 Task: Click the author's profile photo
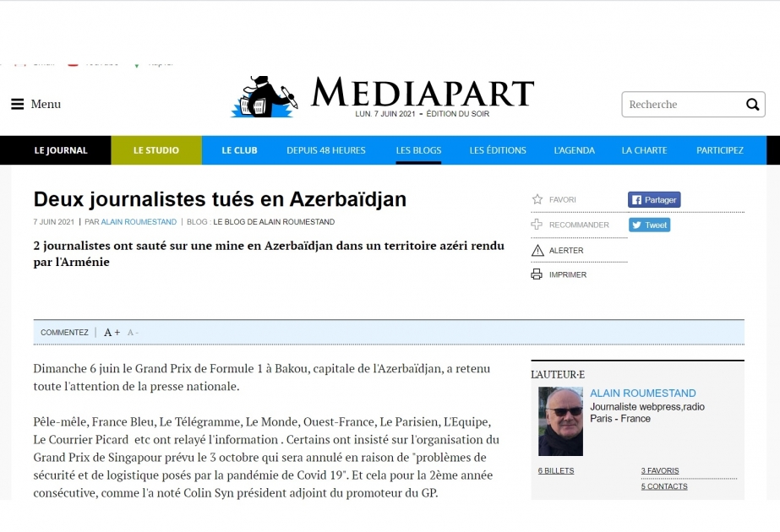[560, 421]
